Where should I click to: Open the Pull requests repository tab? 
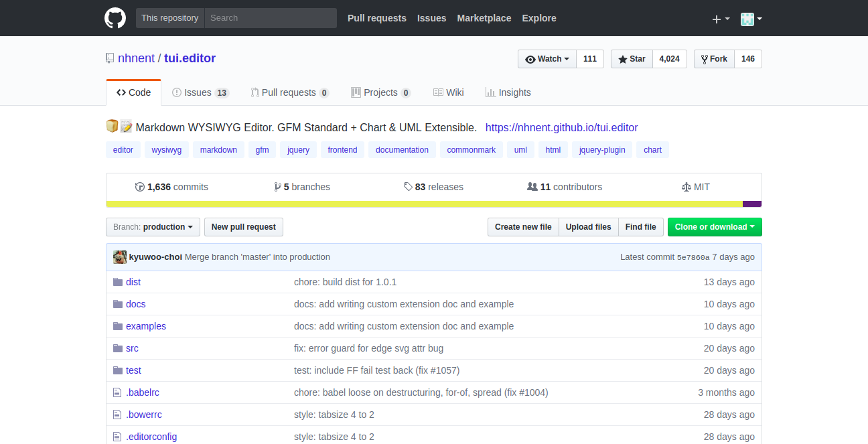click(290, 92)
